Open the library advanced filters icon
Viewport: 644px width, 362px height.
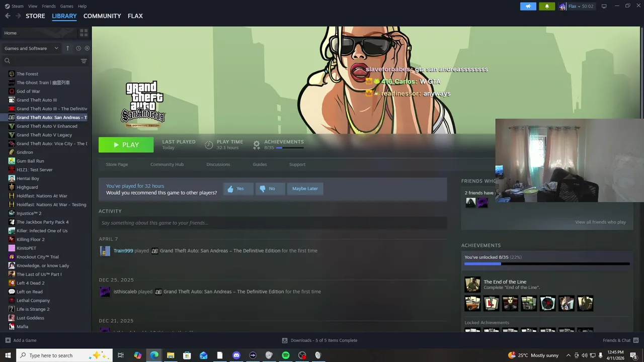(x=84, y=61)
